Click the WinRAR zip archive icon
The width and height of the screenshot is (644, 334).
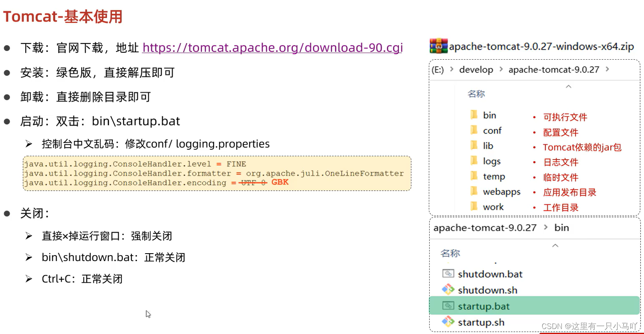coord(438,46)
